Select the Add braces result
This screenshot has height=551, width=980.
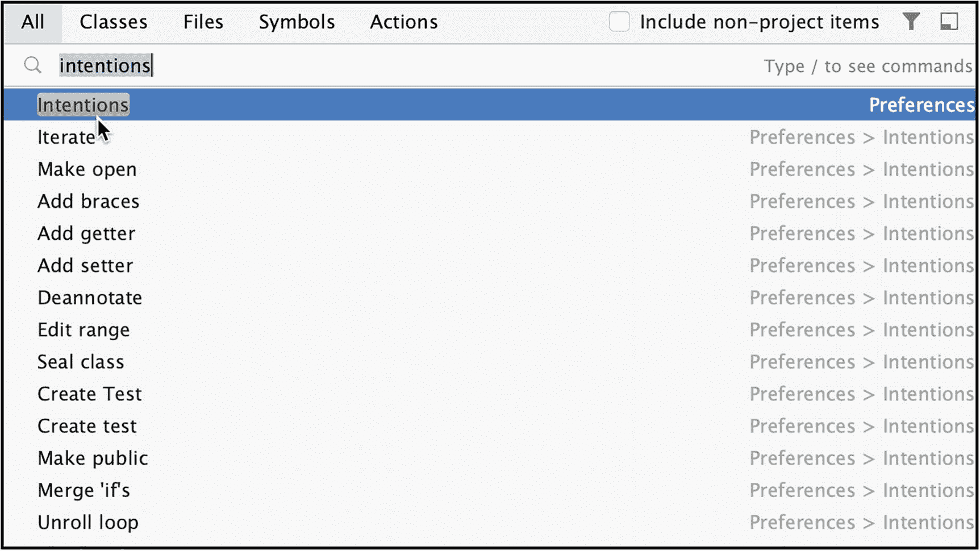coord(490,201)
